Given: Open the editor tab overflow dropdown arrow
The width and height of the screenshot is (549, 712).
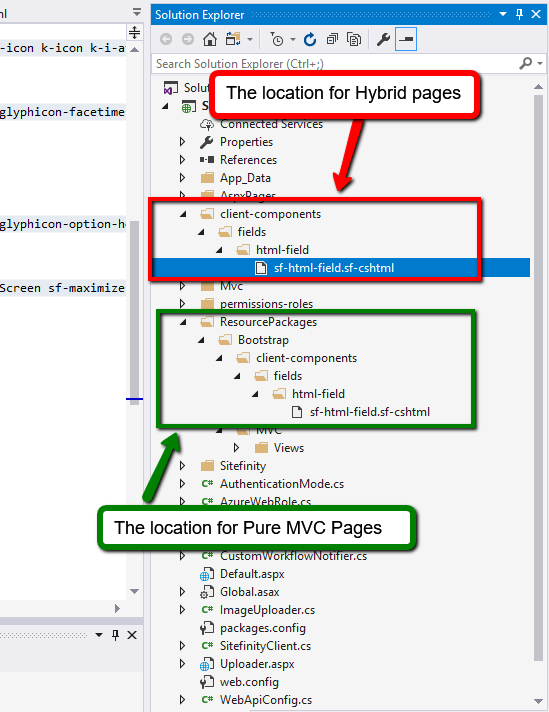Looking at the screenshot, I should click(x=137, y=12).
